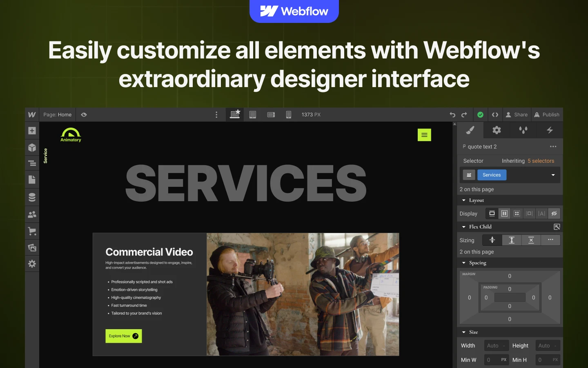Click the Share button
The image size is (588, 368).
coord(517,115)
